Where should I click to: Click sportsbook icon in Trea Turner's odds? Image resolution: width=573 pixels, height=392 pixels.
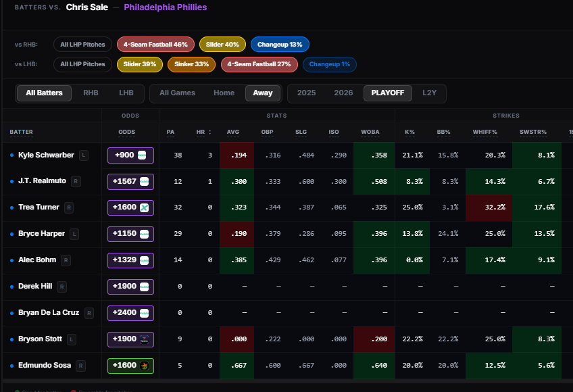(x=145, y=207)
